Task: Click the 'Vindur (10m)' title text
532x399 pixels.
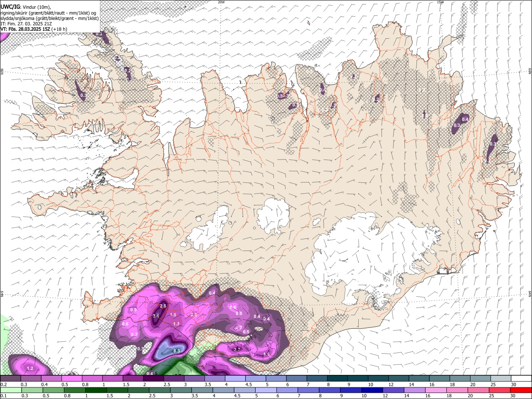Action: coord(36,7)
